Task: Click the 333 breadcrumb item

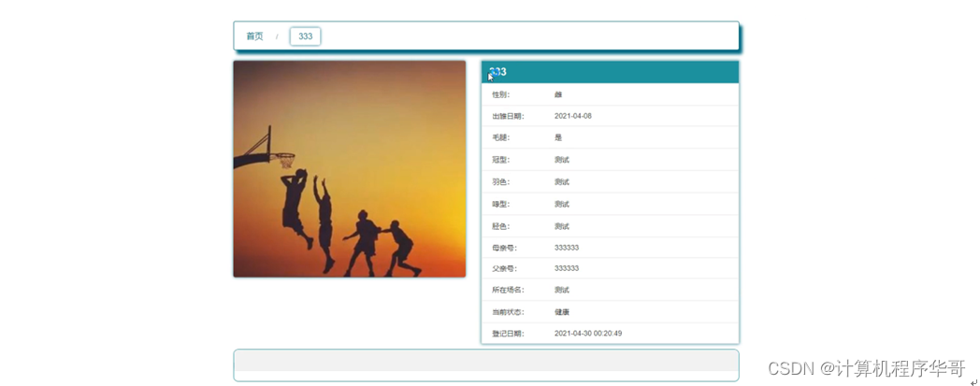Action: point(305,36)
